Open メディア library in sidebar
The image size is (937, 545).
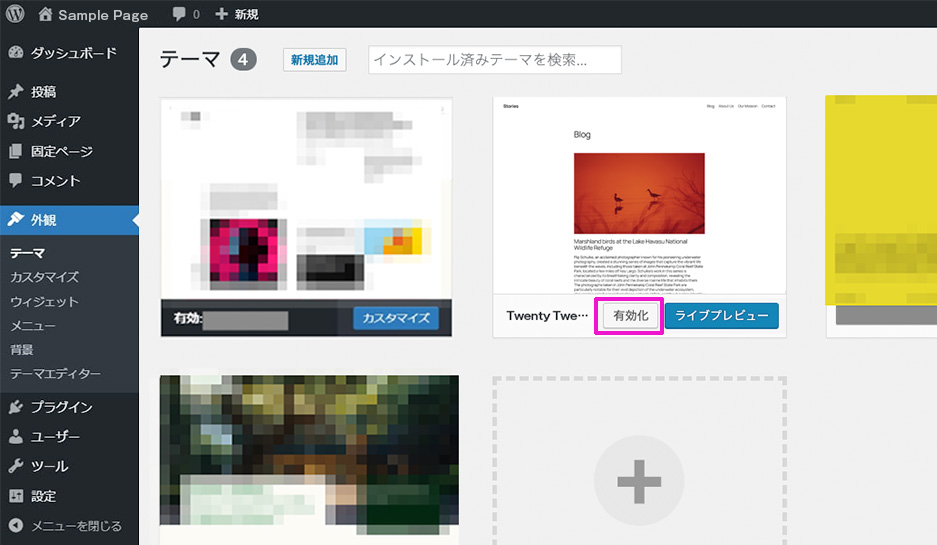coord(55,121)
